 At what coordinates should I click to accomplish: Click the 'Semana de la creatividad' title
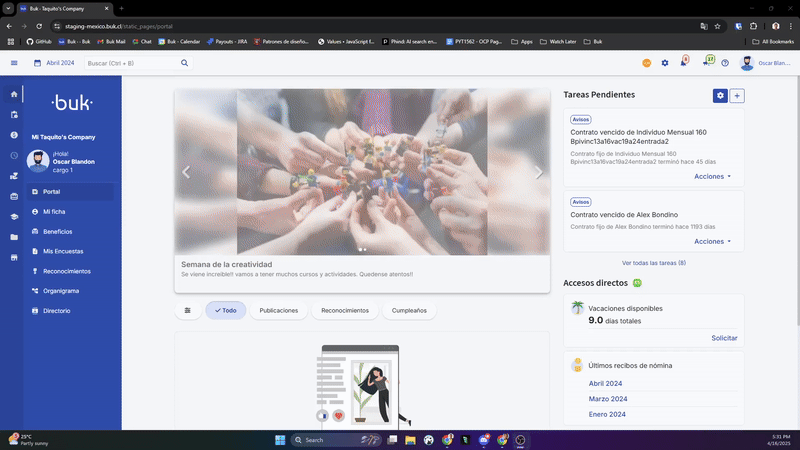227,264
